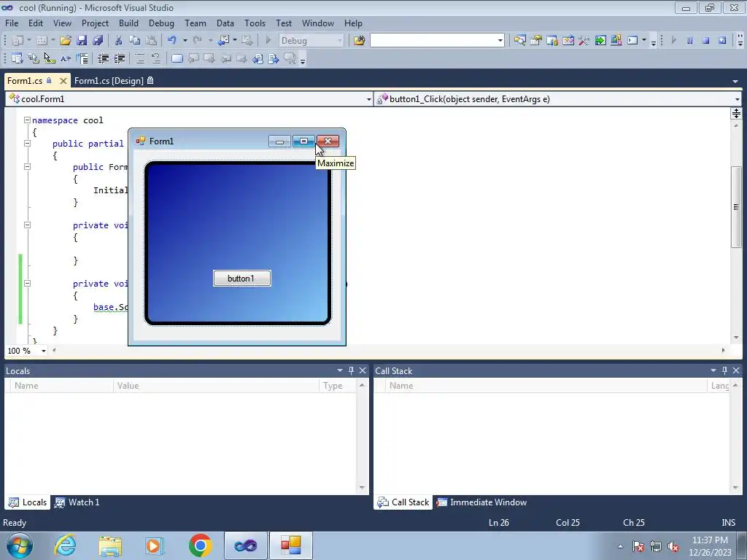Click the Decrease Indent icon

pyautogui.click(x=103, y=58)
